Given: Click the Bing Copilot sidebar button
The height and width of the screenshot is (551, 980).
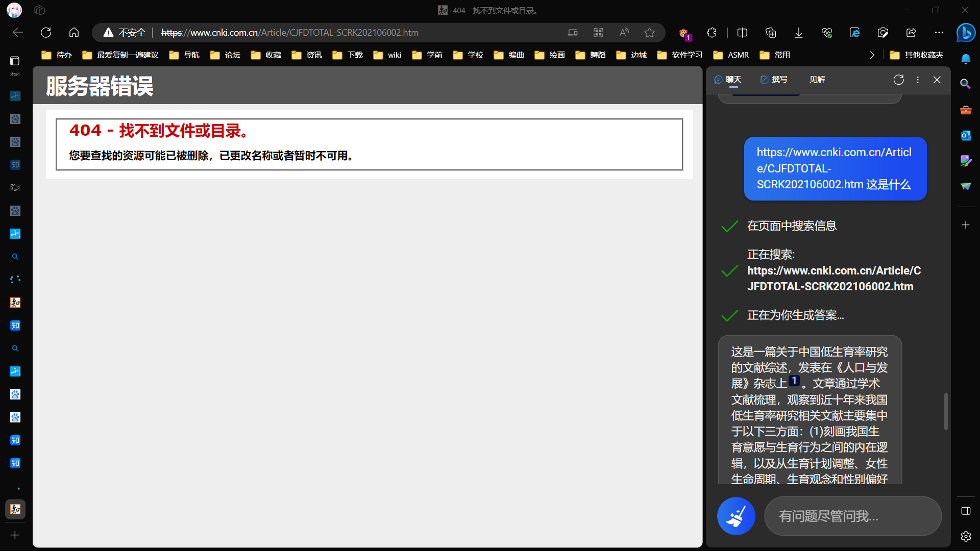Looking at the screenshot, I should (966, 33).
